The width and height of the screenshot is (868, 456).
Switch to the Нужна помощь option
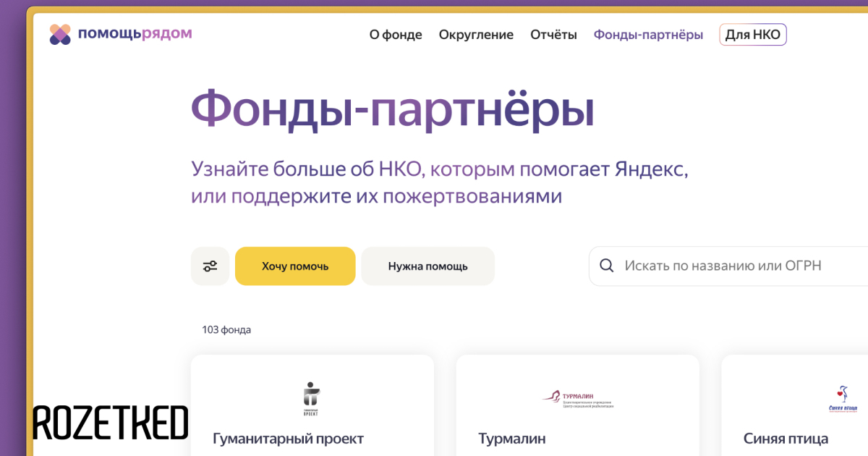click(x=427, y=266)
